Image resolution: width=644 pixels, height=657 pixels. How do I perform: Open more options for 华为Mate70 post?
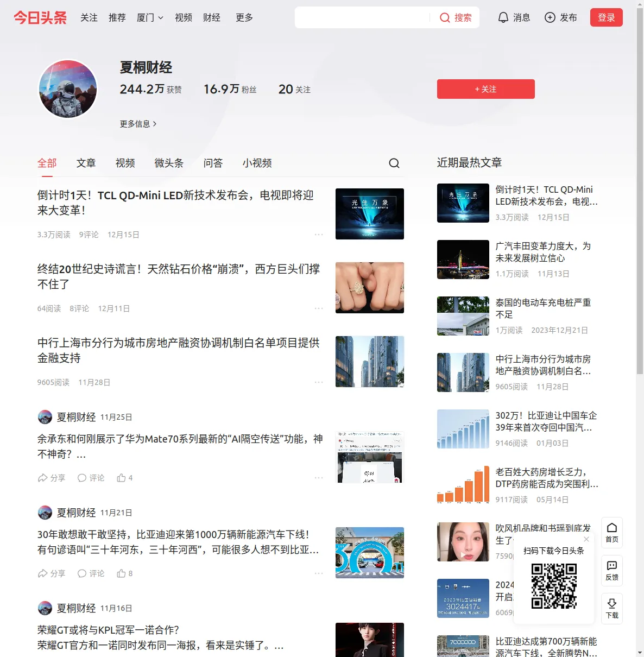coord(319,478)
